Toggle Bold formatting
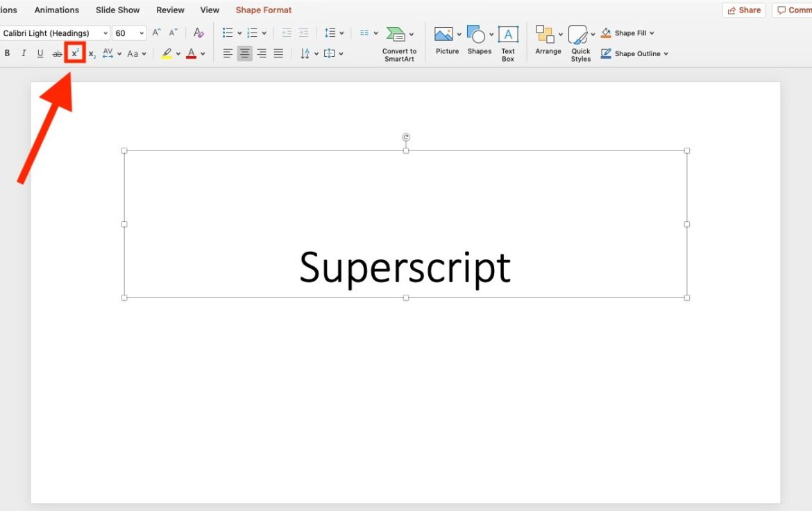The image size is (812, 511). [x=8, y=53]
